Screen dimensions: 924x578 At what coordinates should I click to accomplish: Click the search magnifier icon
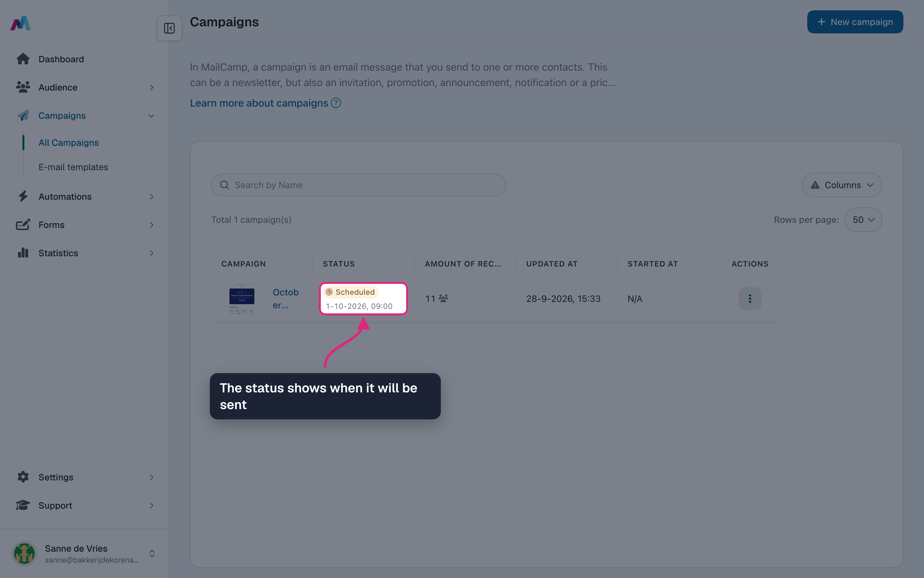click(x=225, y=185)
